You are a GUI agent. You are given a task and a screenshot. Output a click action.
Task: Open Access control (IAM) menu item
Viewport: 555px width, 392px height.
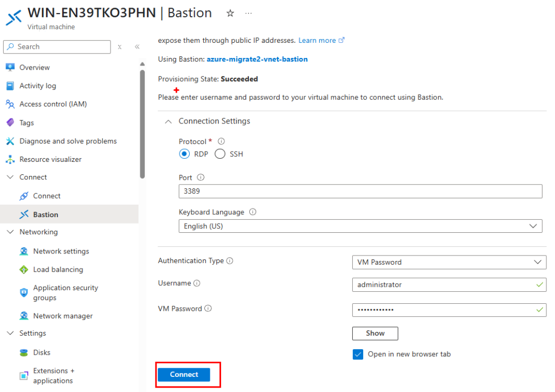(x=53, y=104)
